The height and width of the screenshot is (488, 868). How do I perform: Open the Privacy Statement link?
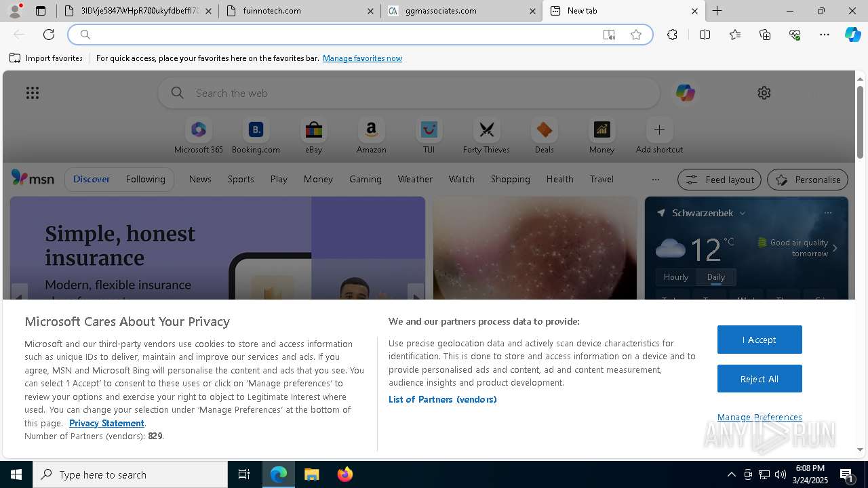(106, 423)
